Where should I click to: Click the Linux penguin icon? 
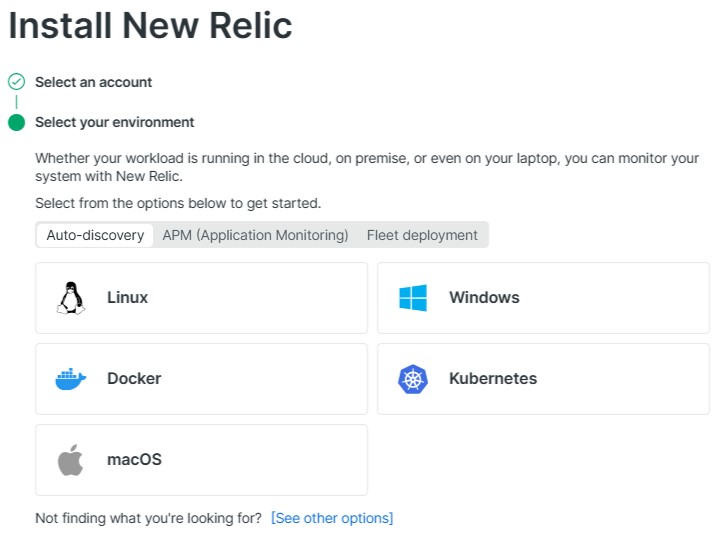(x=70, y=298)
